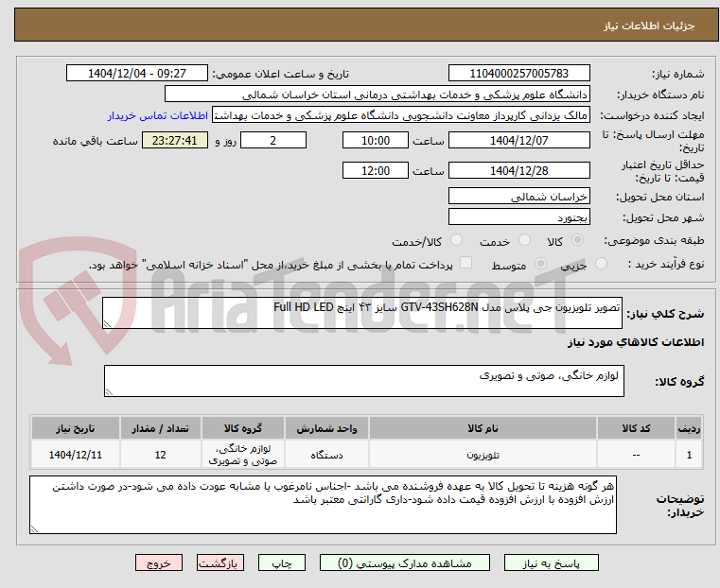Click the بازگشت back button
Screen dimensions: 720x588
pos(220,563)
